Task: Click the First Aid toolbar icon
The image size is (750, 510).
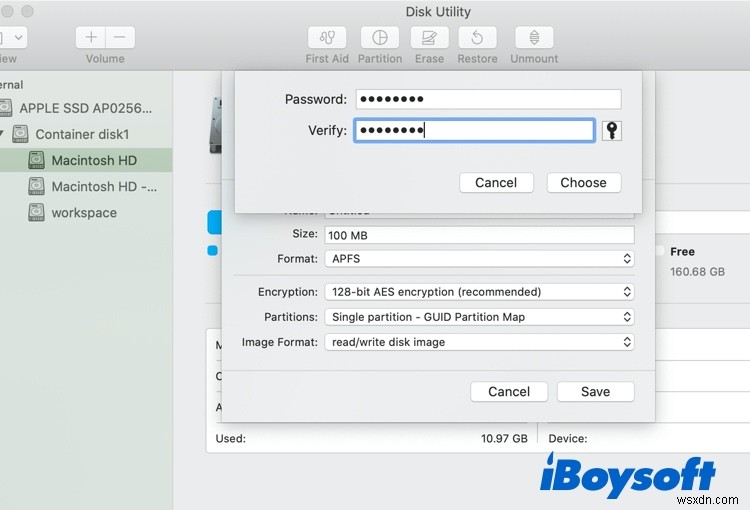Action: point(327,37)
